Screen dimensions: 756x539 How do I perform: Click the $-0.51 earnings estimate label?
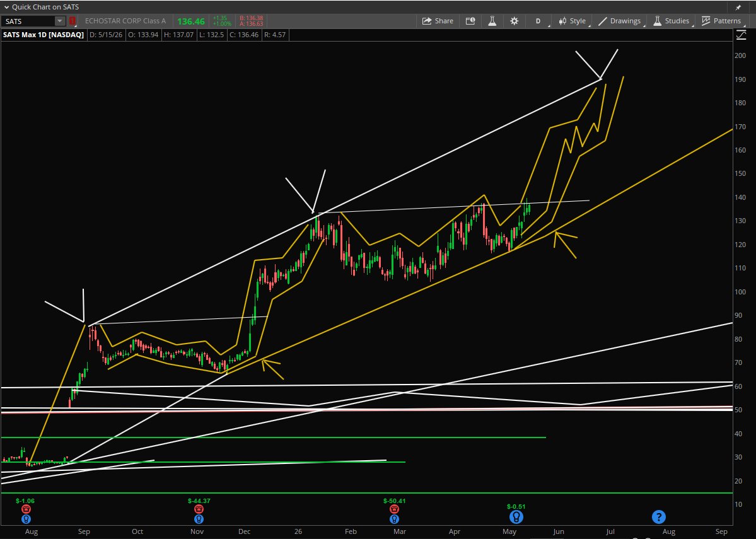coord(516,506)
